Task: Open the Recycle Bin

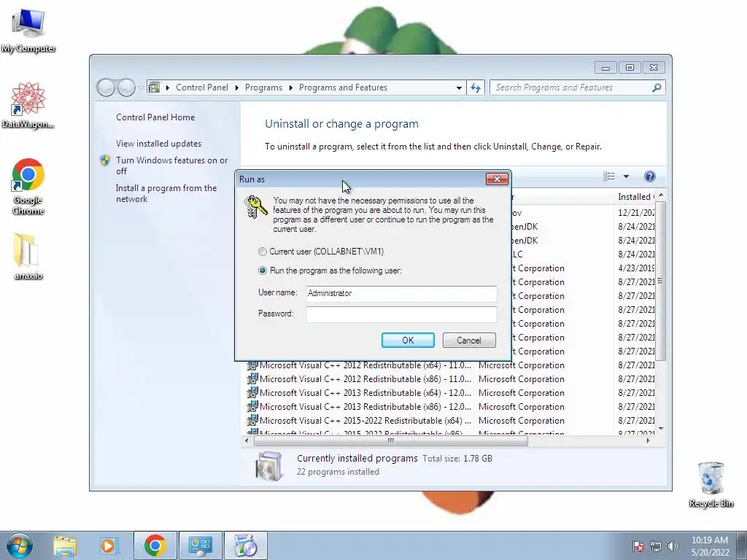Action: pos(711,484)
